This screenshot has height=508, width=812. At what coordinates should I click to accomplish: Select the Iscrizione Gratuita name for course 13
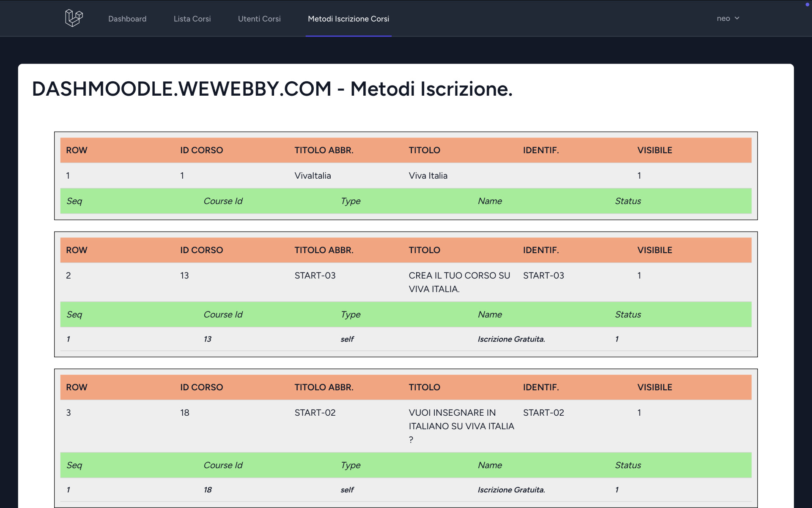511,339
